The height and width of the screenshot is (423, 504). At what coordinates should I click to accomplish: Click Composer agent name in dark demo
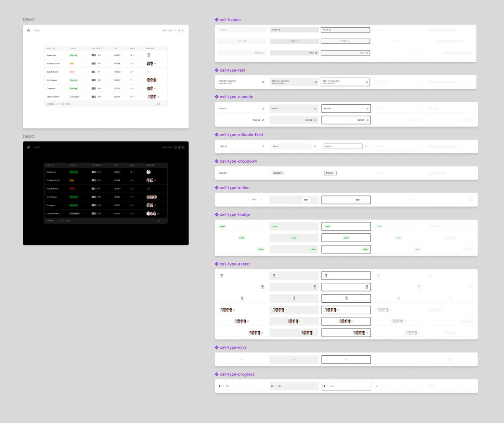pos(51,205)
